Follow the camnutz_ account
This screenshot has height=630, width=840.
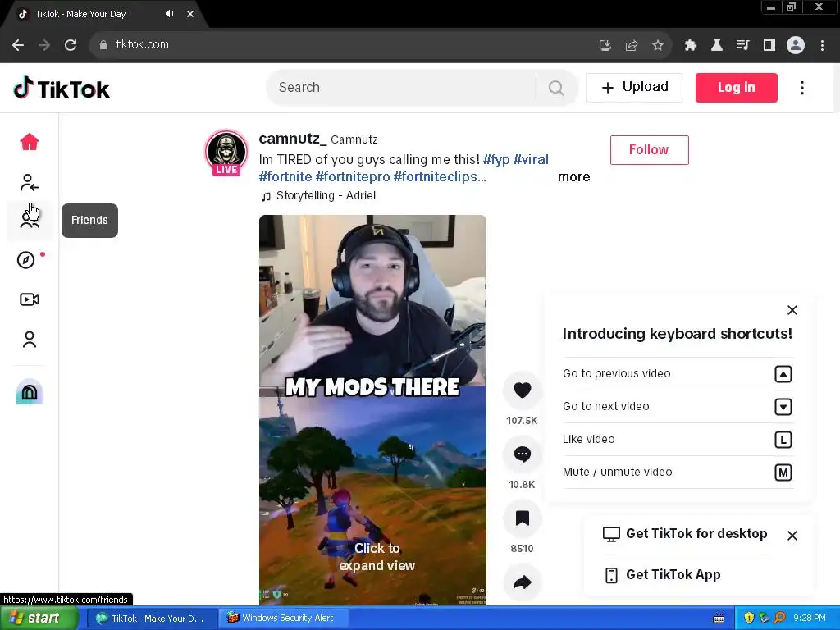650,150
